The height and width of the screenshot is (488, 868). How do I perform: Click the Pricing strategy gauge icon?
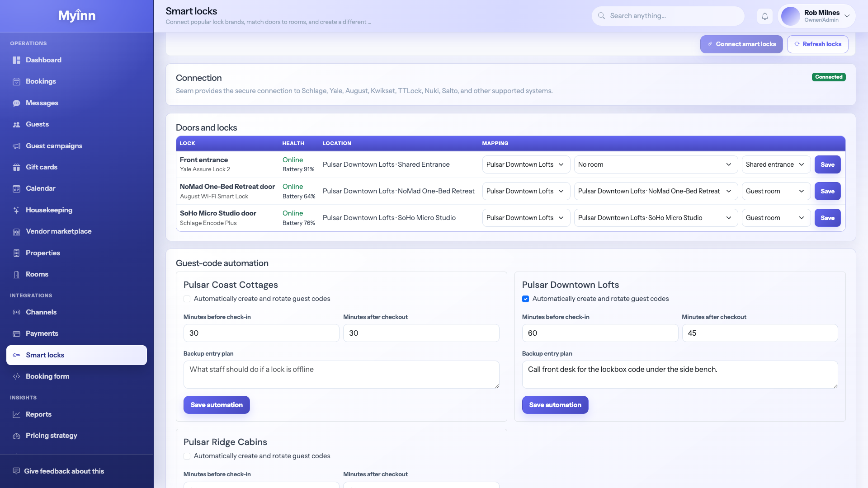pos(17,436)
